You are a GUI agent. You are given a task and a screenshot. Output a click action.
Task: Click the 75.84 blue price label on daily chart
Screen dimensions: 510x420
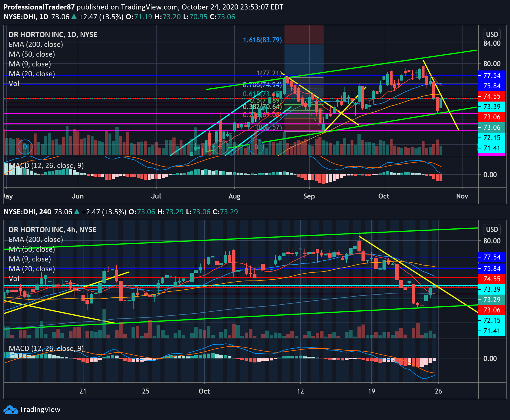[x=492, y=86]
